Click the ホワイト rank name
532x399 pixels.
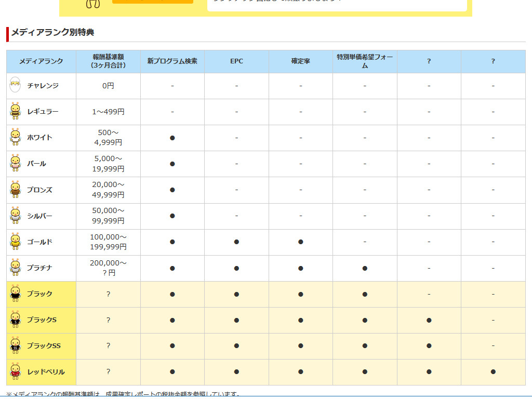click(x=39, y=137)
